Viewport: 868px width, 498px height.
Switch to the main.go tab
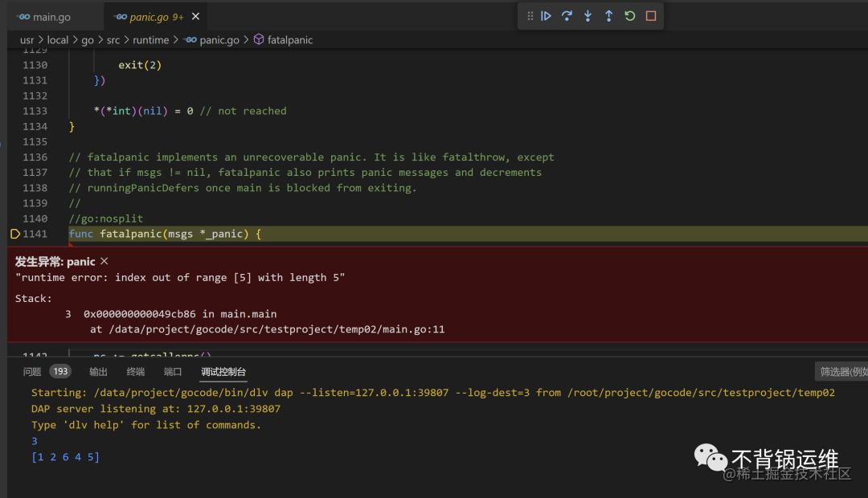click(43, 17)
